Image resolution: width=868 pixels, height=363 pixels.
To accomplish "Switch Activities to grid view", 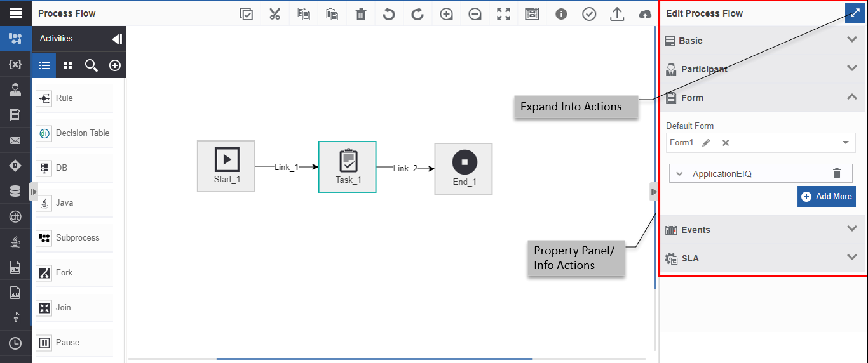I will point(68,65).
